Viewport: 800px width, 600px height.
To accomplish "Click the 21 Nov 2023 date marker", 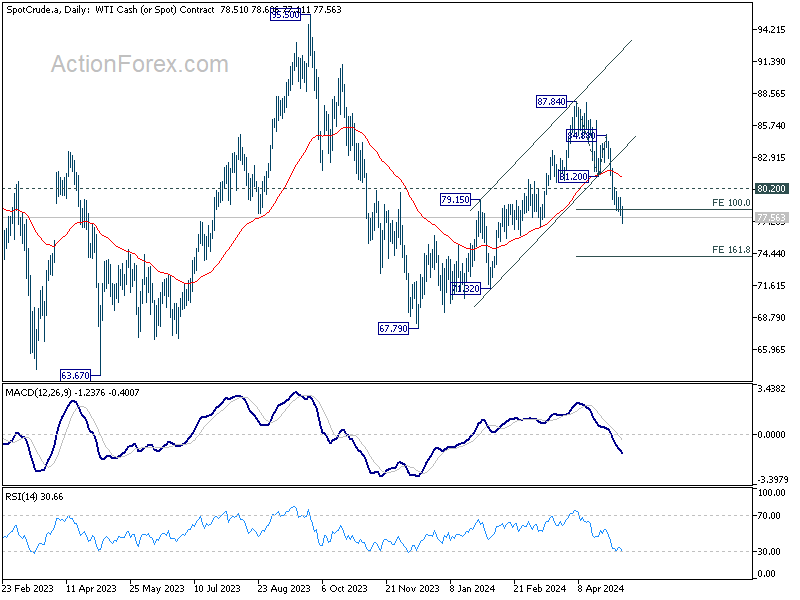I will pyautogui.click(x=412, y=589).
